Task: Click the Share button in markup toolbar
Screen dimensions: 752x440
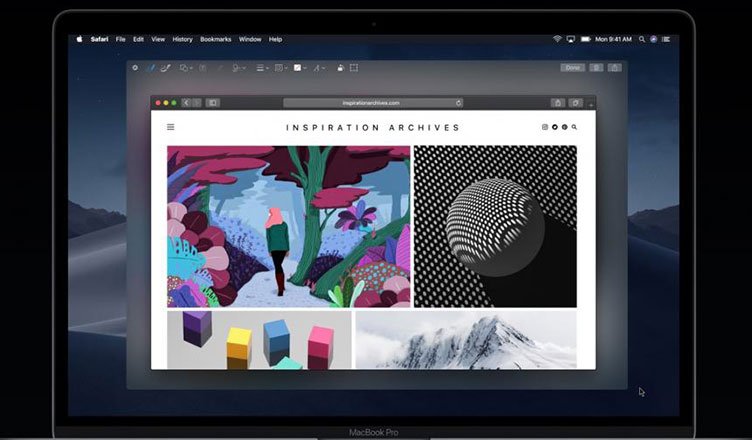Action: pyautogui.click(x=615, y=68)
